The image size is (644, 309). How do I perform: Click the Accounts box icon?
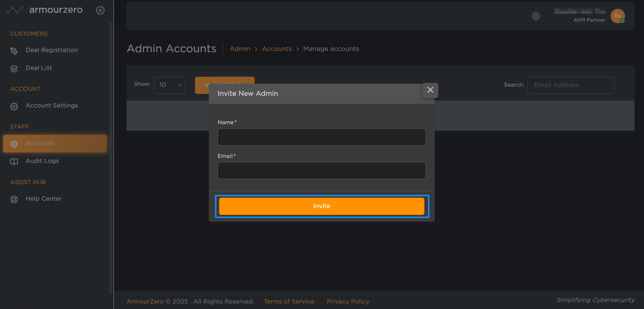pos(14,144)
